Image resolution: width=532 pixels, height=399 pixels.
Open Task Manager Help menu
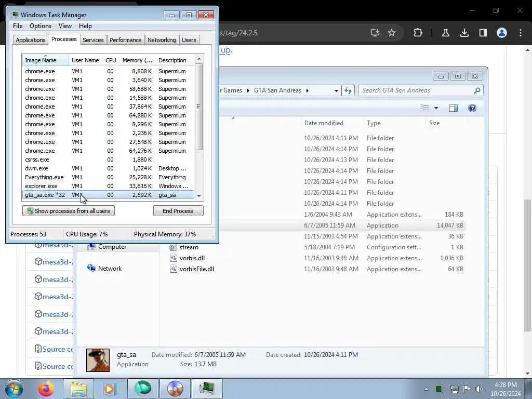pyautogui.click(x=85, y=26)
